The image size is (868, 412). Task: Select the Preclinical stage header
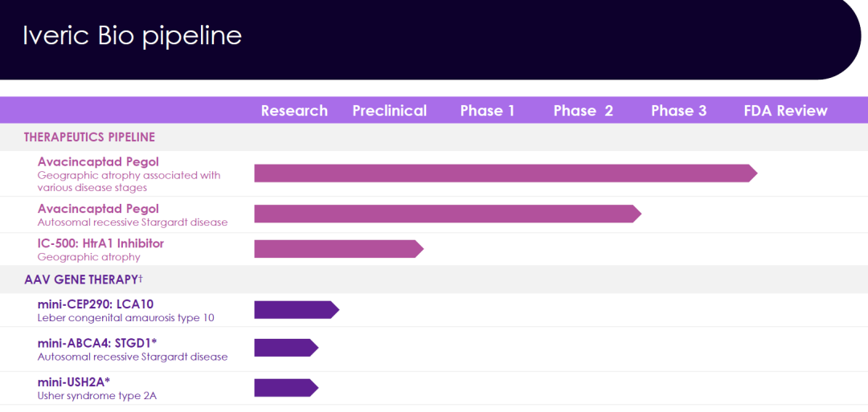click(x=389, y=111)
